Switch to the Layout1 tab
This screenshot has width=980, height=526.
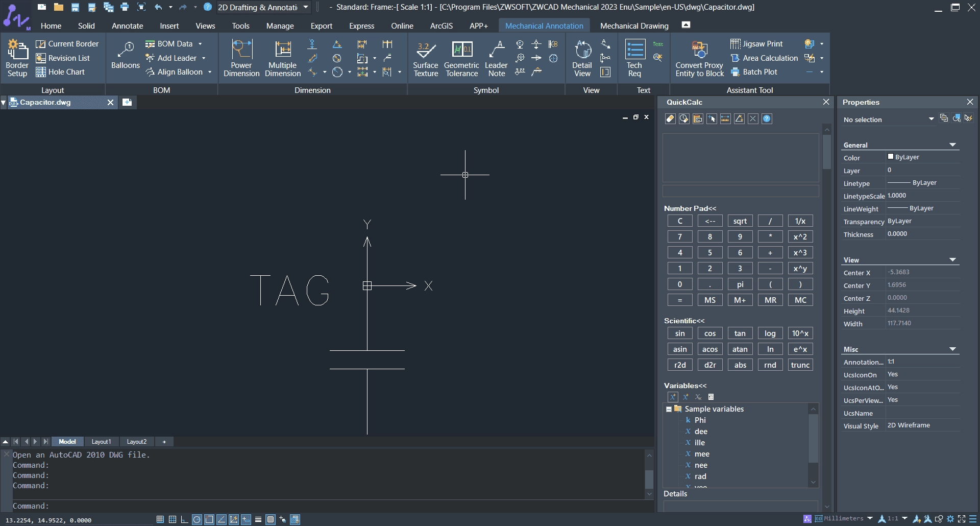(101, 442)
